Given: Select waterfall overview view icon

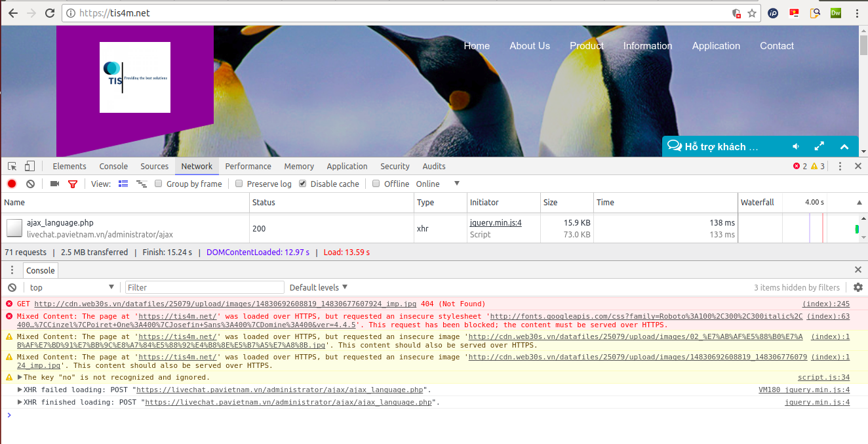Looking at the screenshot, I should click(141, 184).
